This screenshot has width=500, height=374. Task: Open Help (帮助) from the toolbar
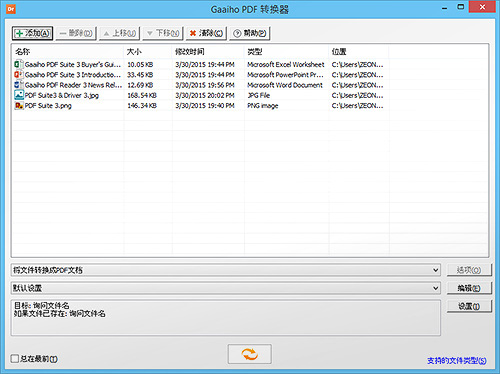coord(249,33)
